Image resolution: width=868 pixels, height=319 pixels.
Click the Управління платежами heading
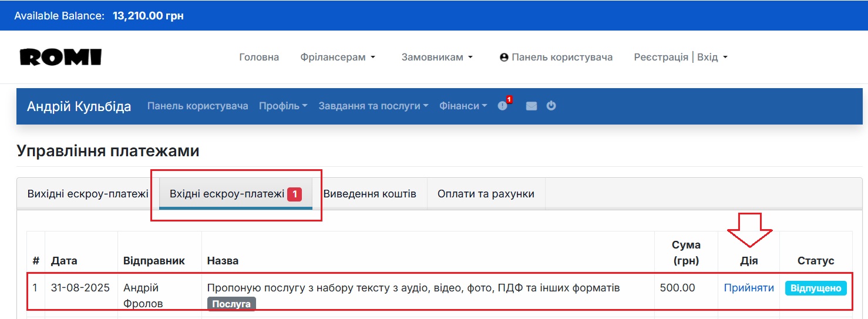(x=108, y=151)
